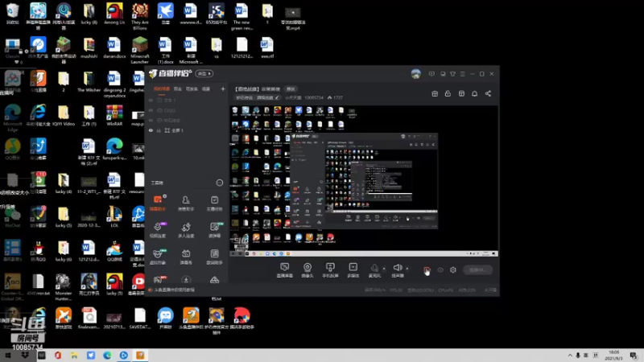
Task: Switch to the third scene tab
Action: tap(192, 89)
